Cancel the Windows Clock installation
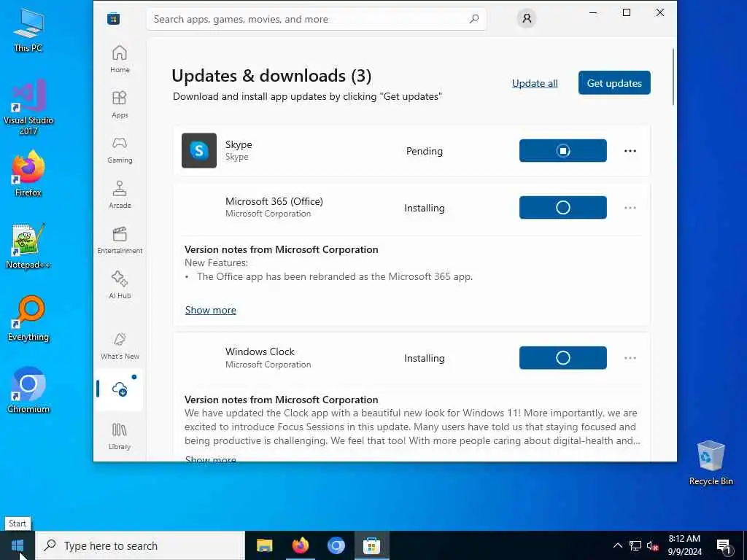 point(562,357)
